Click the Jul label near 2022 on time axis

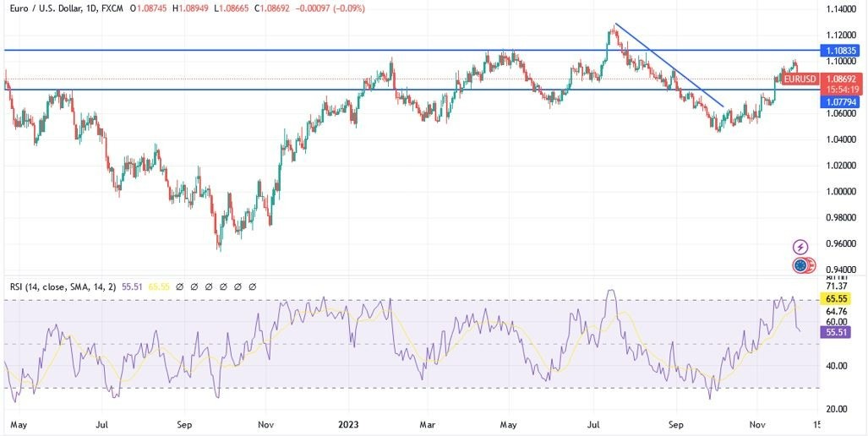coord(102,425)
